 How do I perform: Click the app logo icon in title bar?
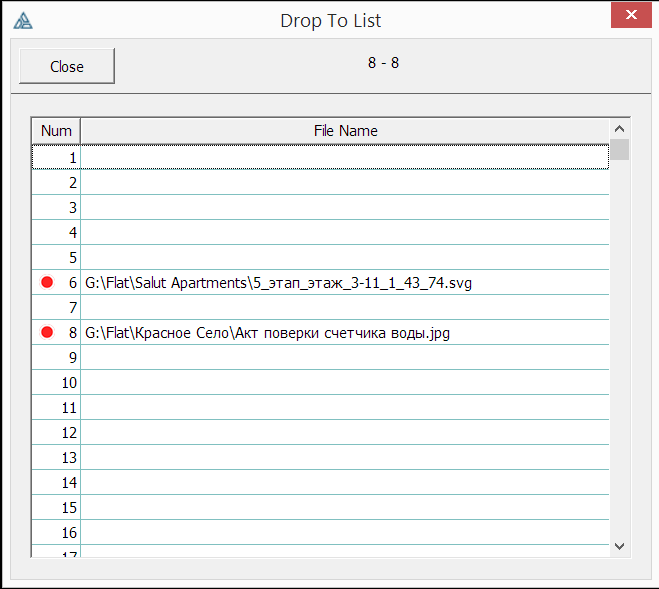(23, 19)
